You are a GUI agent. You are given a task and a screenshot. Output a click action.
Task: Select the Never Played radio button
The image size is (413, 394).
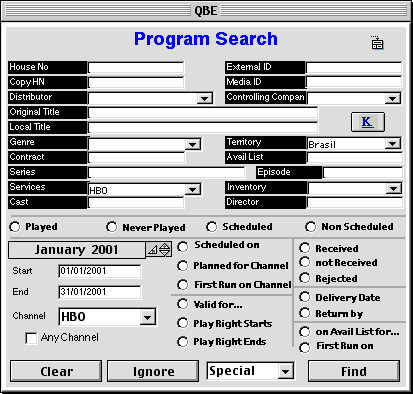pyautogui.click(x=112, y=227)
